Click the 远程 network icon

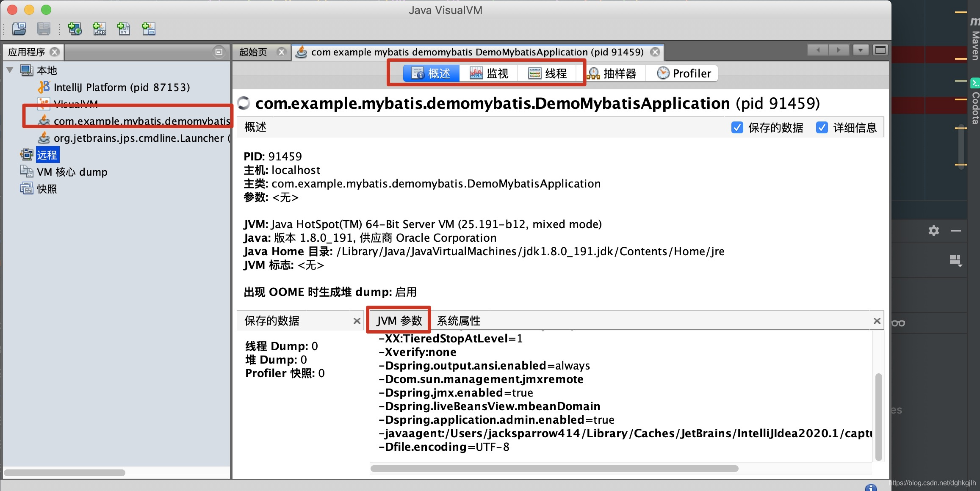[27, 154]
